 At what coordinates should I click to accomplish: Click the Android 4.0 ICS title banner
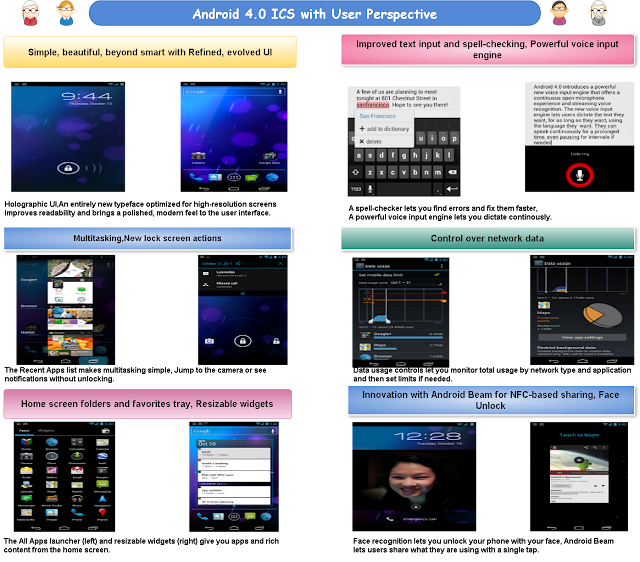pyautogui.click(x=315, y=13)
